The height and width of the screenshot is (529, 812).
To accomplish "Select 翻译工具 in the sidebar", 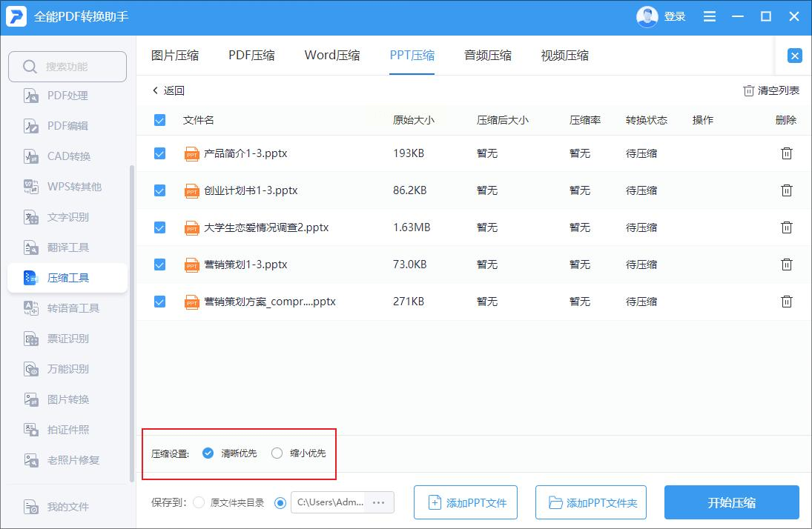I will (x=67, y=247).
